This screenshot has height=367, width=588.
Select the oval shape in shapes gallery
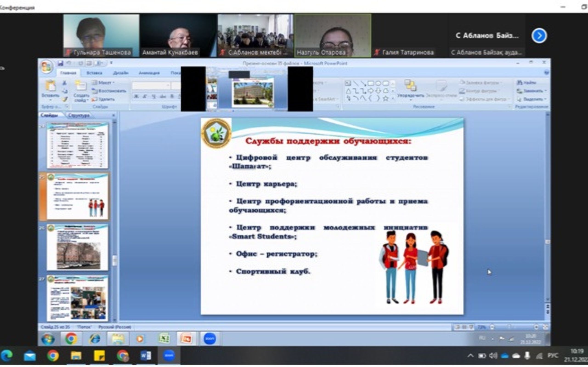coord(378,83)
